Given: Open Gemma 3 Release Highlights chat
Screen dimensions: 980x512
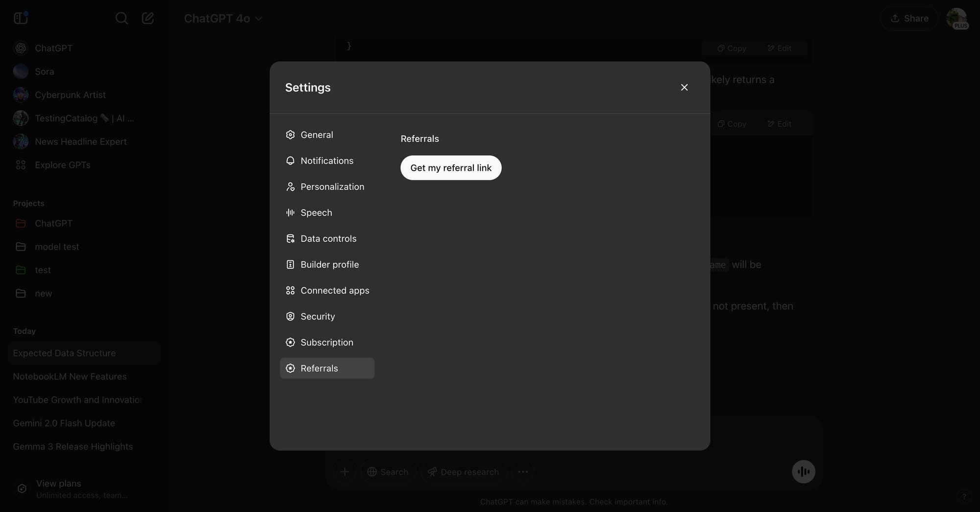Looking at the screenshot, I should 84,447.
